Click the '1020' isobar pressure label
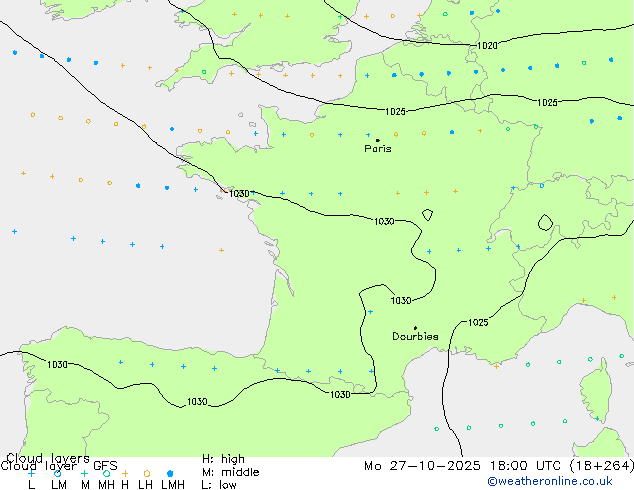The width and height of the screenshot is (634, 490). [x=487, y=46]
